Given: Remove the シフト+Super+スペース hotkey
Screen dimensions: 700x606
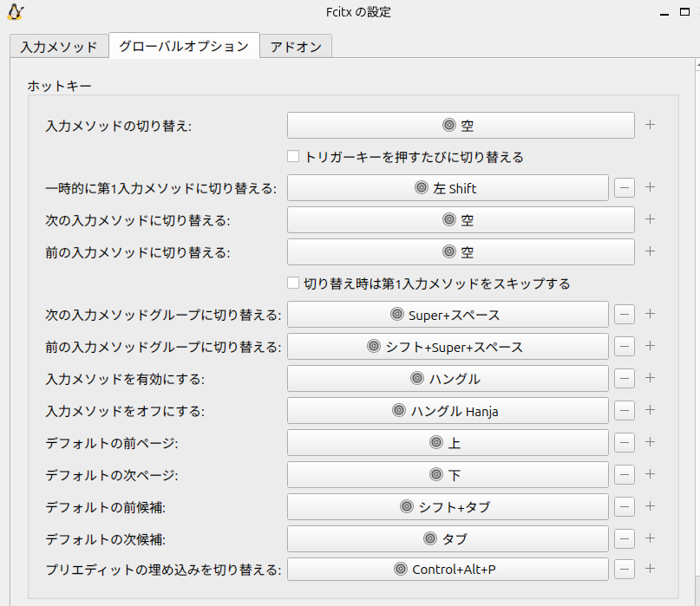Looking at the screenshot, I should pyautogui.click(x=625, y=347).
